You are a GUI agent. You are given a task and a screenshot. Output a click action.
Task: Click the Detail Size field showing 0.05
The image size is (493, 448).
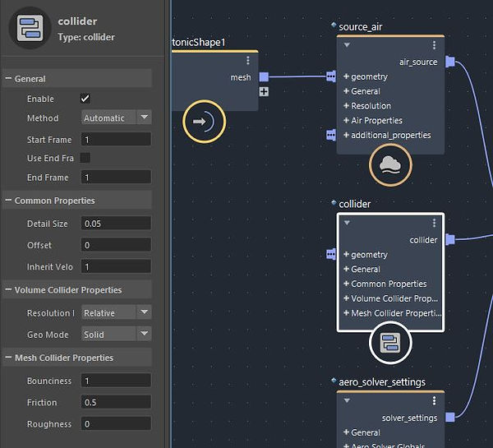click(x=116, y=223)
